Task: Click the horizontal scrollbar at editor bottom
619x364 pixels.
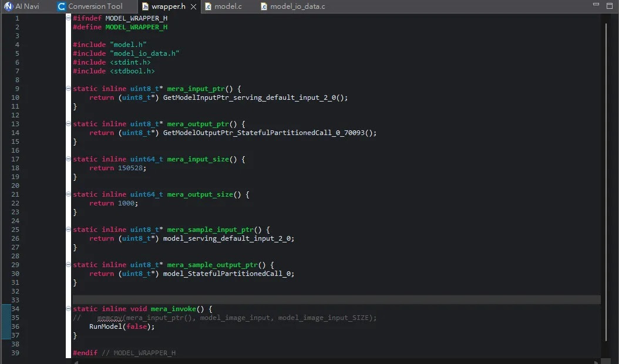Action: pos(335,361)
